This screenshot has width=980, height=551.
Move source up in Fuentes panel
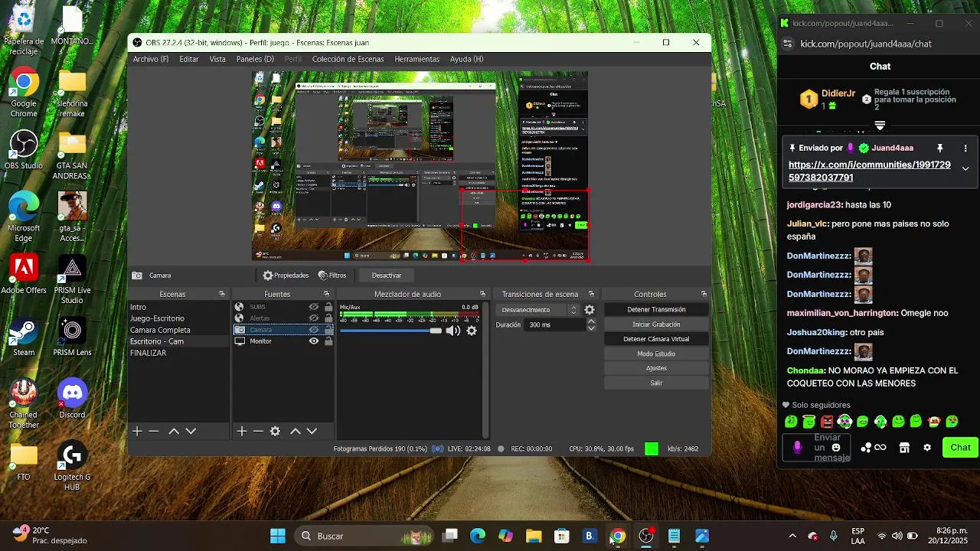tap(295, 432)
